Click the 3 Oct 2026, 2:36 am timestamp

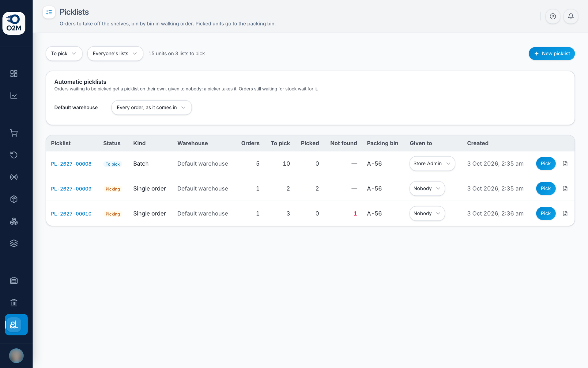click(495, 213)
